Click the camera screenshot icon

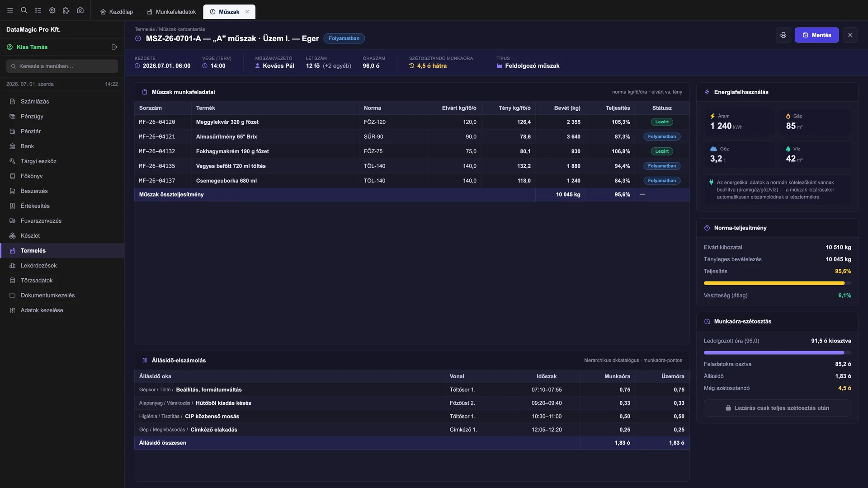80,10
